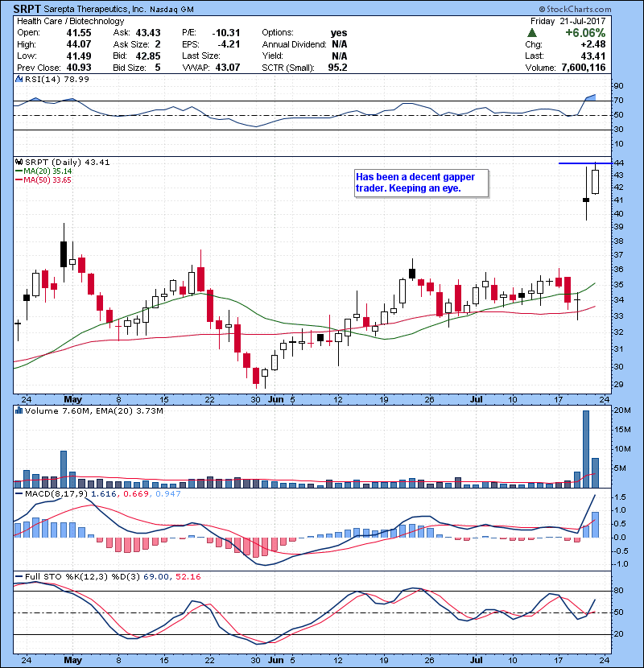Click the MA(20) 35.14 legend text

(47, 171)
